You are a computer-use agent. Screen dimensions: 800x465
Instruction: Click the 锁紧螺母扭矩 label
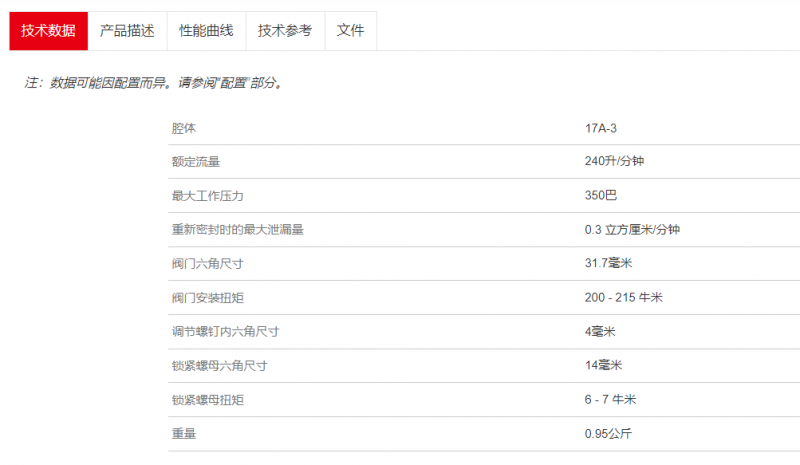[208, 400]
